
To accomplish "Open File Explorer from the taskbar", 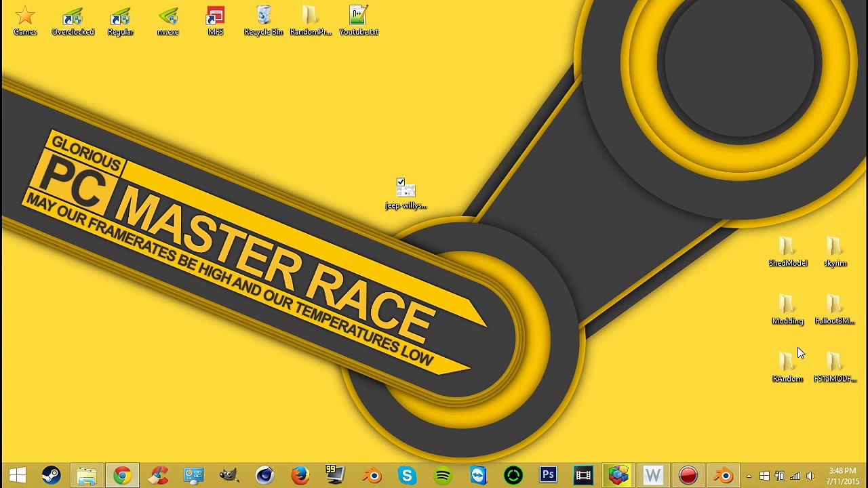I will tap(87, 475).
